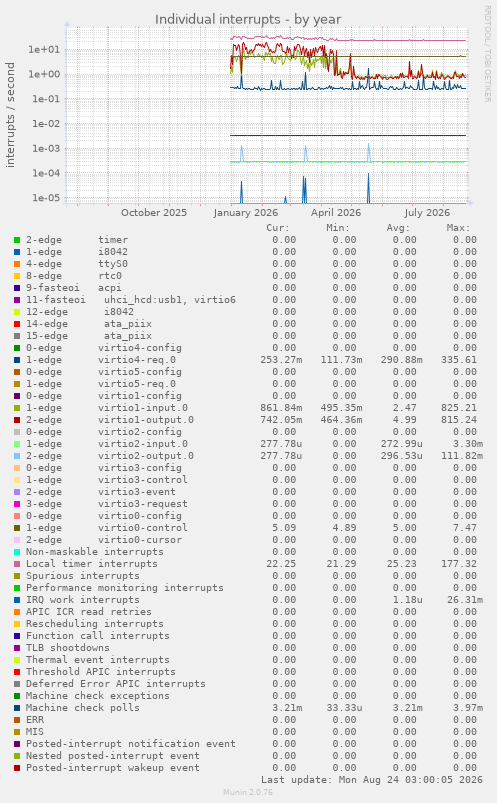
Task: Click the green swatch beside 2-edge timer
Action: 17,240
